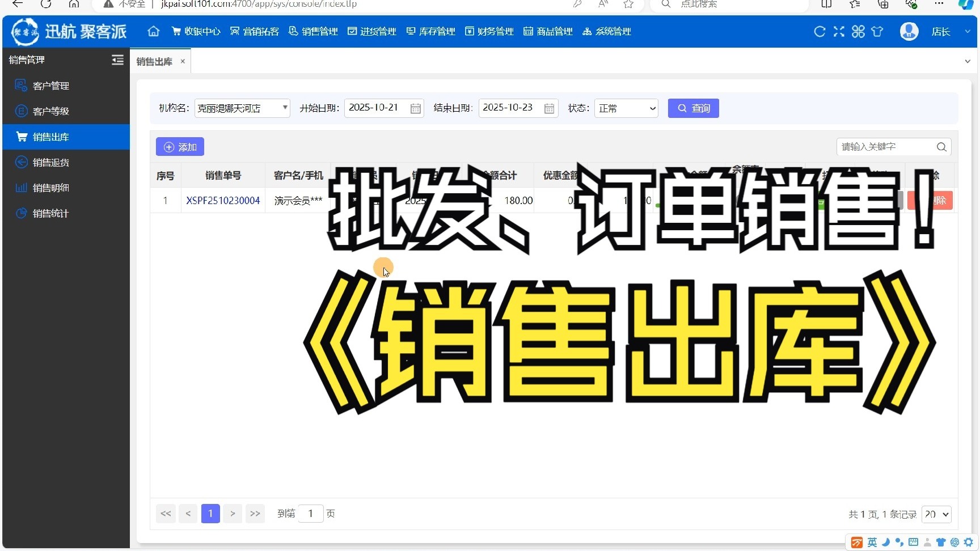Click the user avatar icon

click(x=909, y=31)
